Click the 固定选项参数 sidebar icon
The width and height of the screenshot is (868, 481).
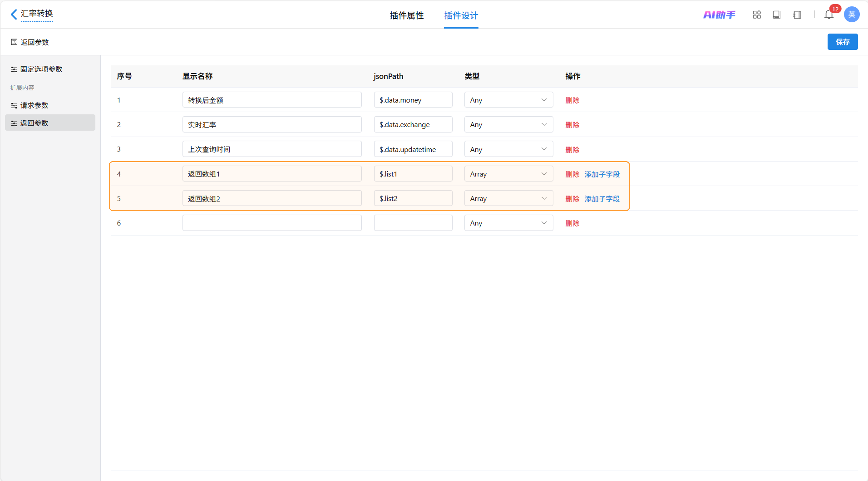tap(14, 69)
